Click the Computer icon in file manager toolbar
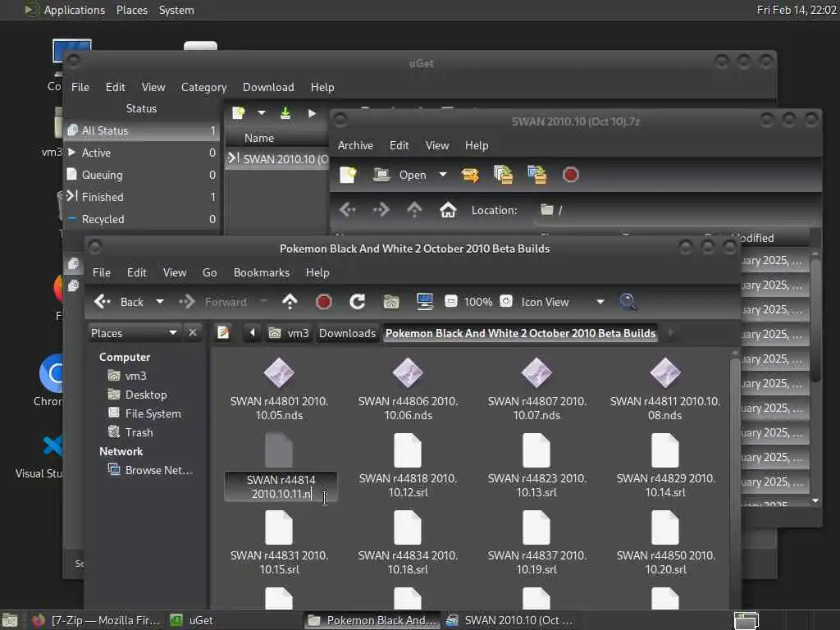Image resolution: width=840 pixels, height=630 pixels. (425, 302)
